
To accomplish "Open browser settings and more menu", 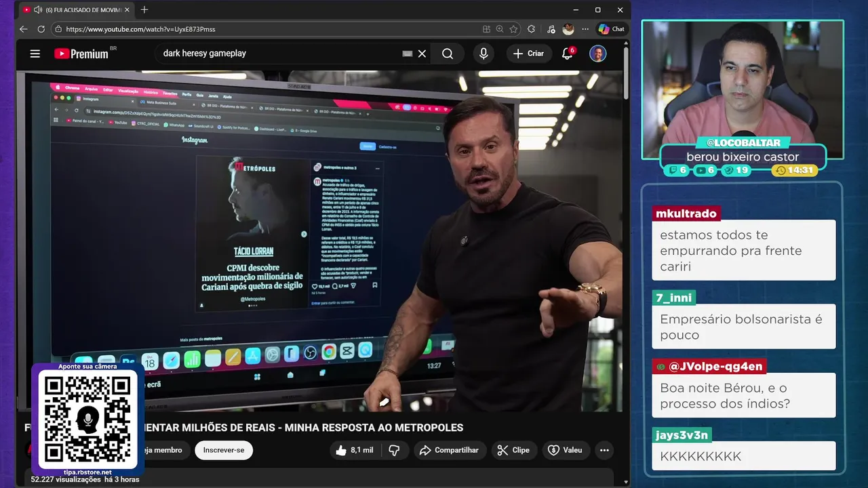I will 585,29.
